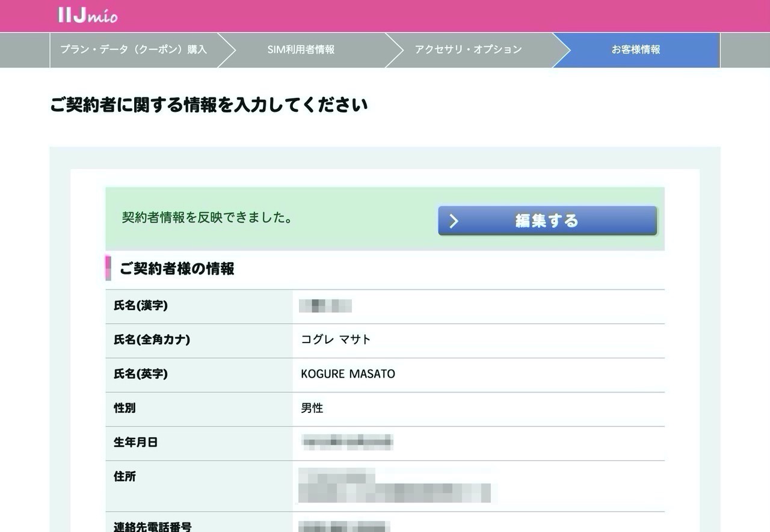Select the value KOGURE MASATO
Image resolution: width=770 pixels, height=532 pixels.
(x=348, y=374)
